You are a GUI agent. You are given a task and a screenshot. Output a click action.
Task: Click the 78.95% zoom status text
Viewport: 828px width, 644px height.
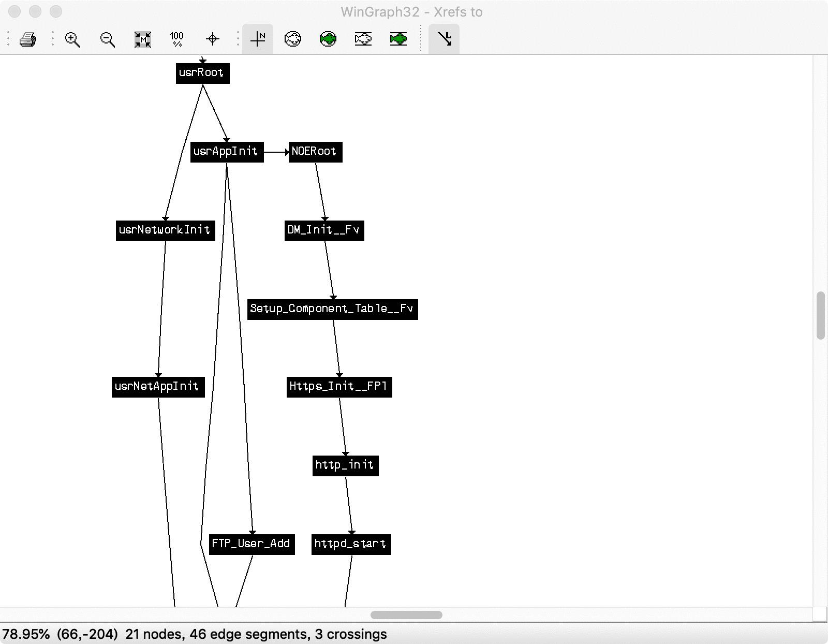click(x=26, y=634)
